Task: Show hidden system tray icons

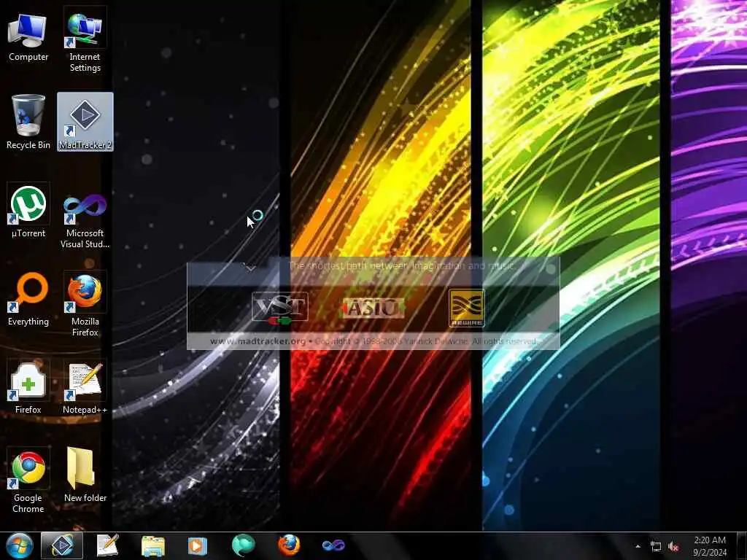Action: pos(638,546)
